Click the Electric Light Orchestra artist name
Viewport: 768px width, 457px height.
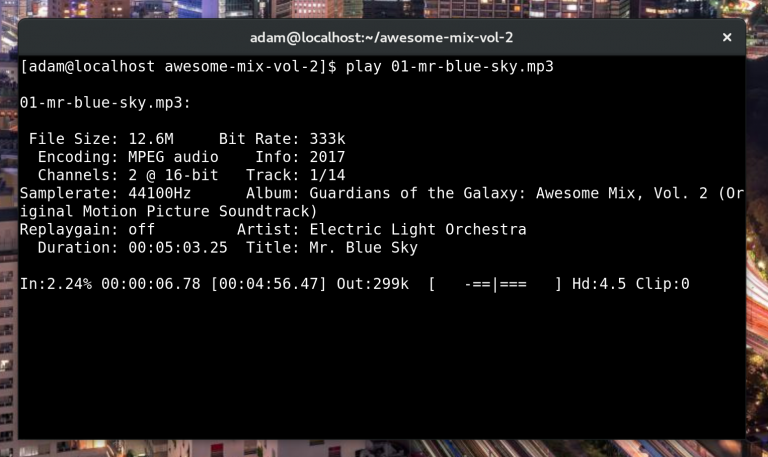click(418, 230)
